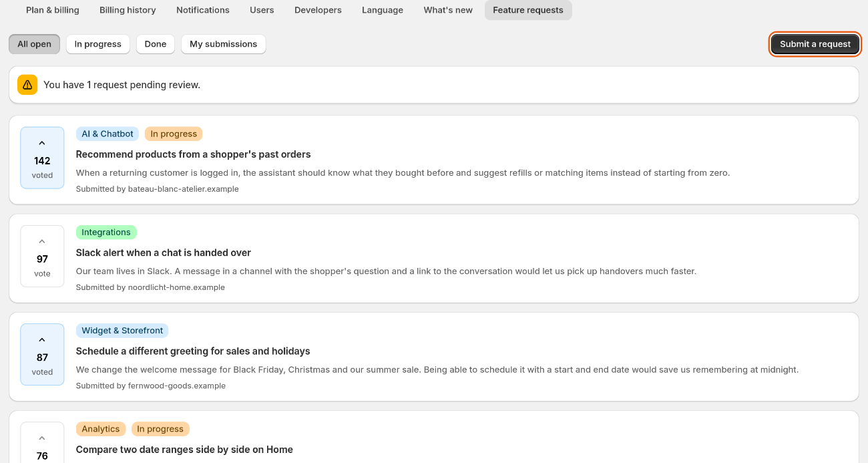Click In progress badge on past orders request
Image resolution: width=868 pixels, height=463 pixels.
(174, 134)
